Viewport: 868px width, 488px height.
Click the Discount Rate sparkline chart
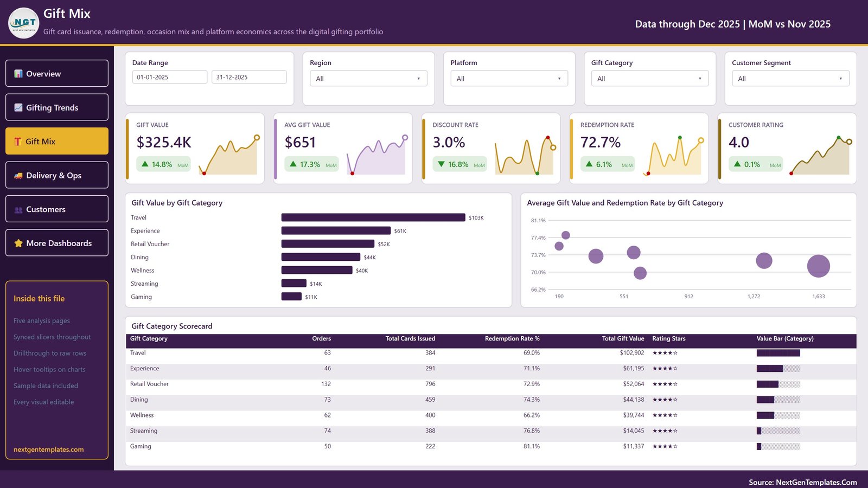[x=526, y=155]
